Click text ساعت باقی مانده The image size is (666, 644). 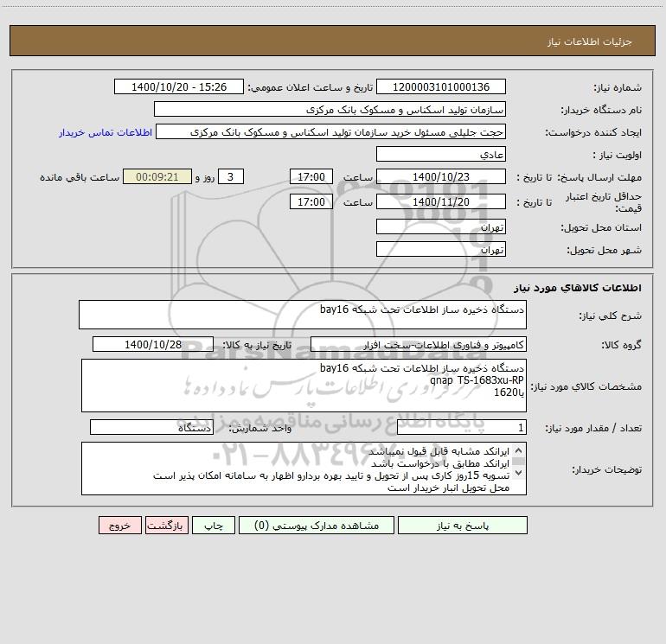pyautogui.click(x=80, y=177)
